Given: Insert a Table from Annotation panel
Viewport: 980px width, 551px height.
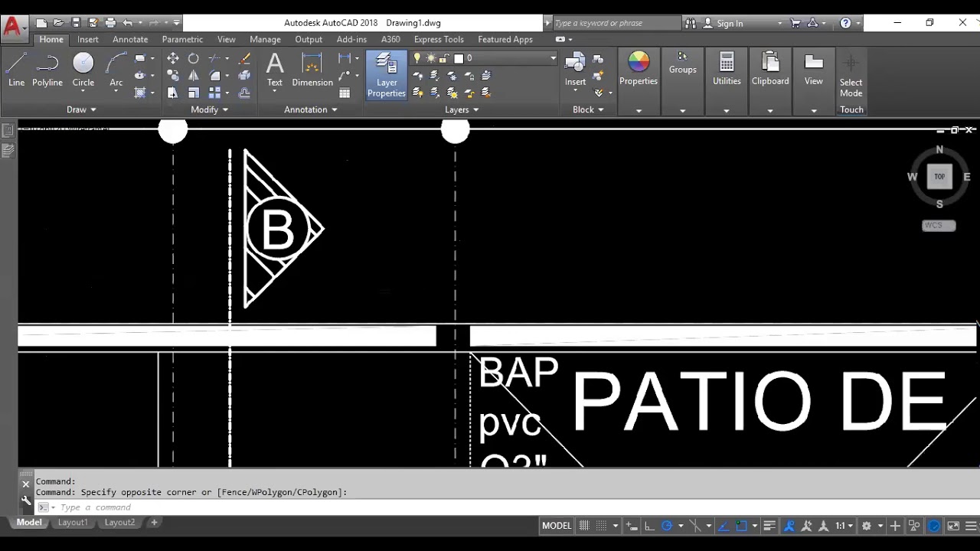Looking at the screenshot, I should pyautogui.click(x=345, y=93).
